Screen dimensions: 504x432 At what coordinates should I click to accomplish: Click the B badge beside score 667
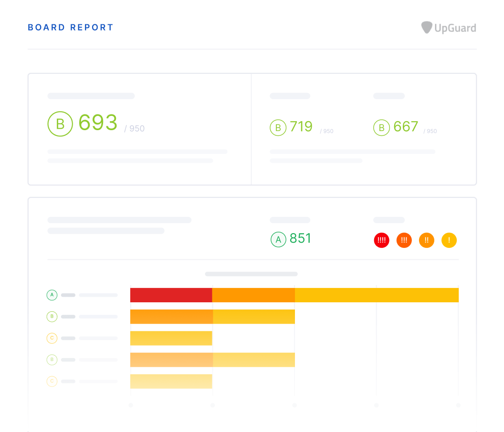381,128
